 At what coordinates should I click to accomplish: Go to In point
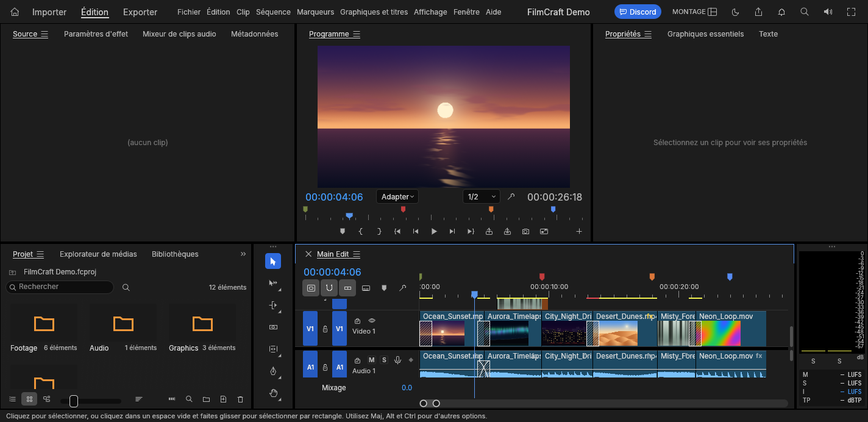pos(397,232)
